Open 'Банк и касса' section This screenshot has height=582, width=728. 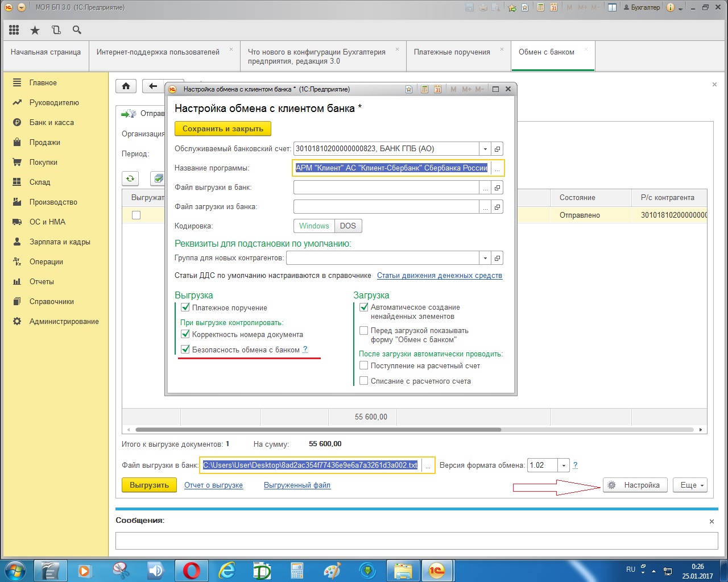click(x=51, y=122)
